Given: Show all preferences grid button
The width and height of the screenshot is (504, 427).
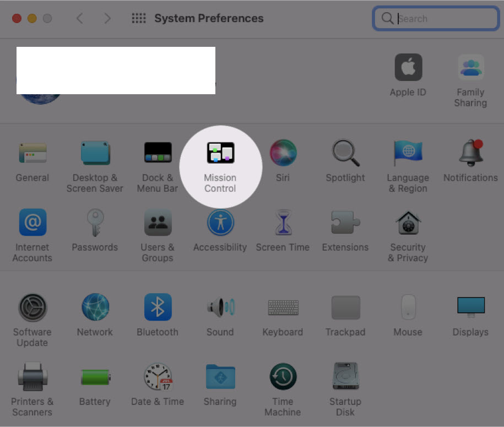Looking at the screenshot, I should tap(139, 19).
